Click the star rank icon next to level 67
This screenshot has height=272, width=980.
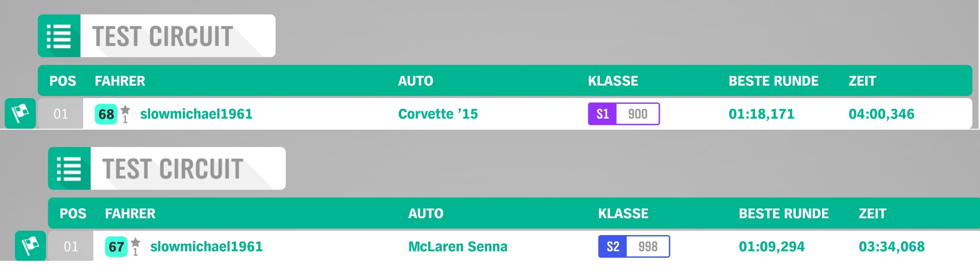pos(136,247)
